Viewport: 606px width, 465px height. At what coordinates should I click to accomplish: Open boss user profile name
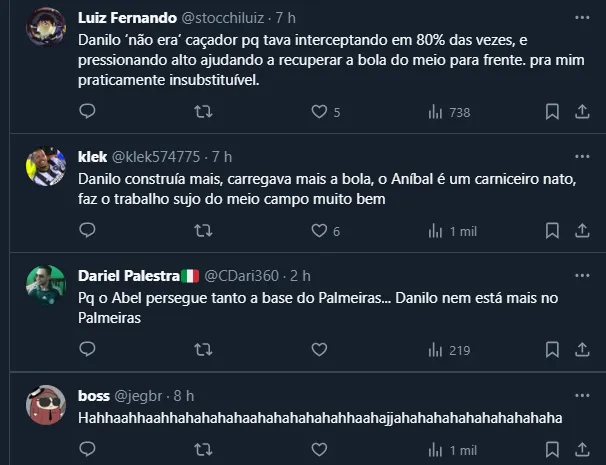[94, 395]
